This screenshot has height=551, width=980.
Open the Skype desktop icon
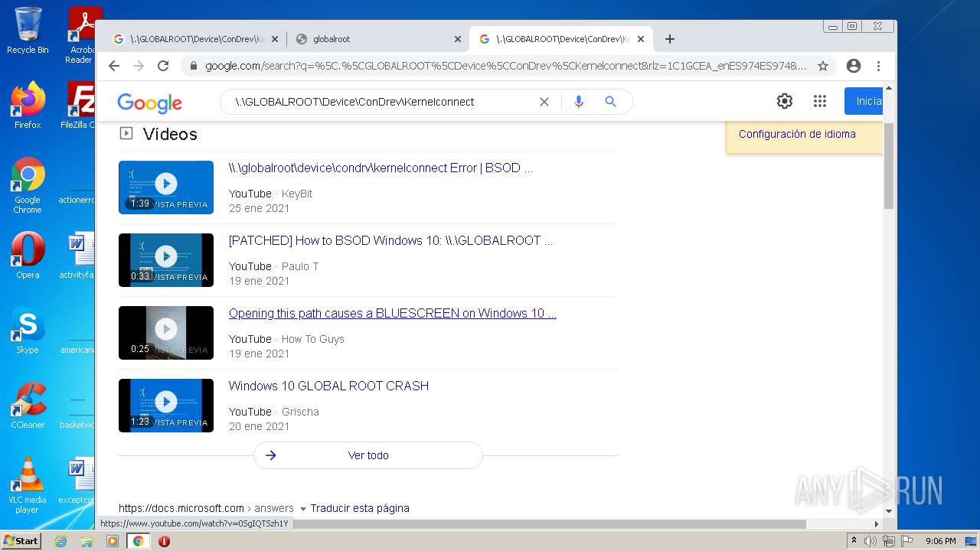(28, 331)
